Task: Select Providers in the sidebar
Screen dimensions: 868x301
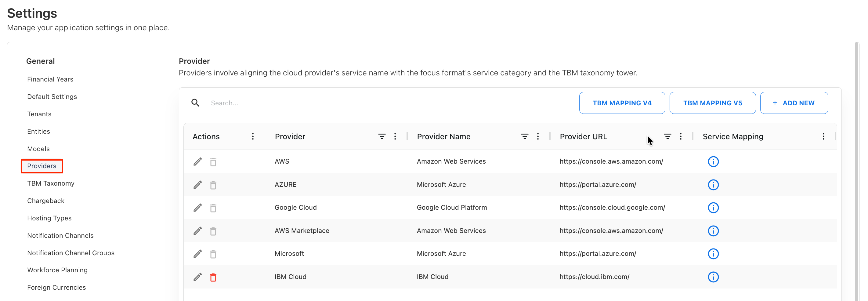Action: tap(42, 166)
